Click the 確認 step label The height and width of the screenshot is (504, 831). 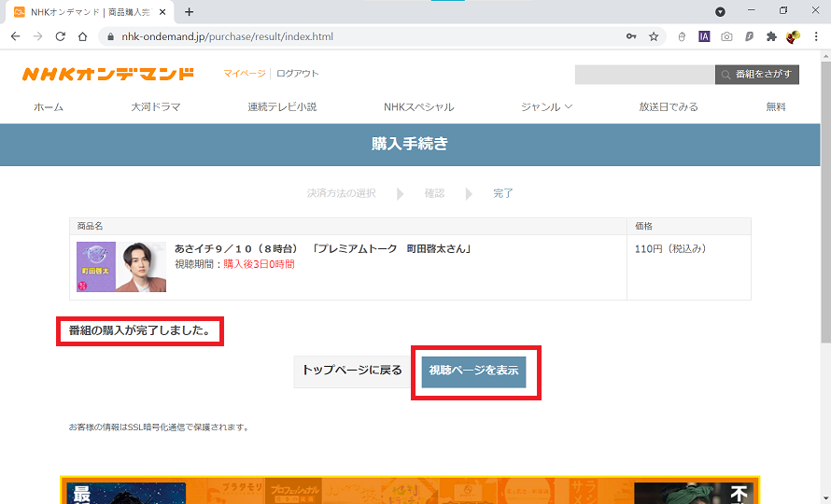(434, 193)
